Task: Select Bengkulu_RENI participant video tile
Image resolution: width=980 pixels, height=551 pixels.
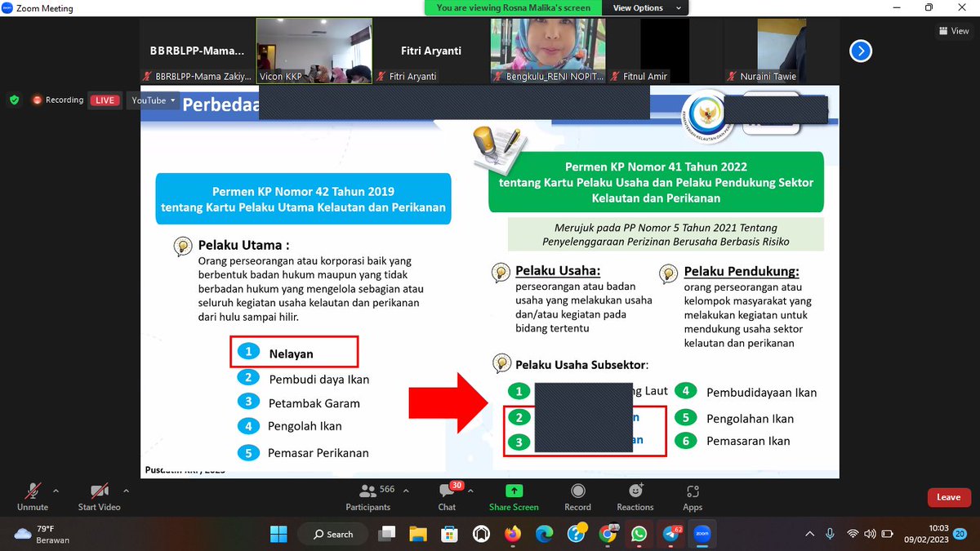Action: click(548, 51)
